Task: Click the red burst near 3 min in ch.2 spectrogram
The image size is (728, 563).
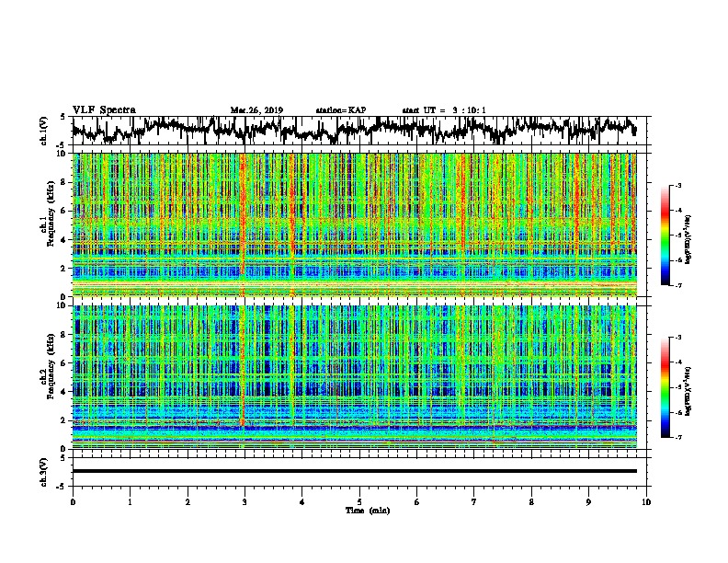Action: click(243, 367)
